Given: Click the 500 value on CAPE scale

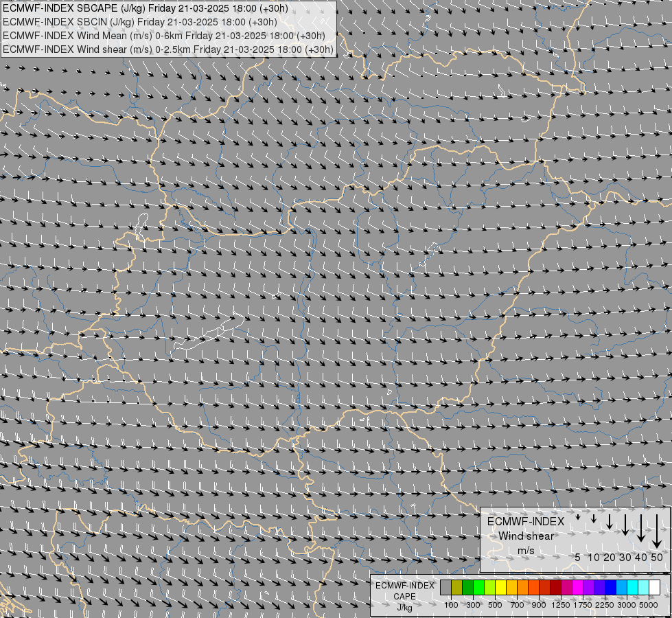Looking at the screenshot, I should 495,605.
